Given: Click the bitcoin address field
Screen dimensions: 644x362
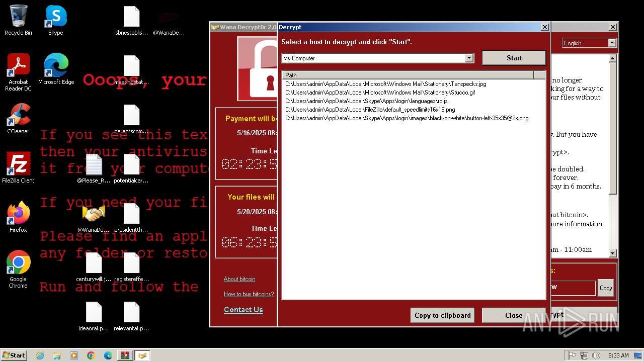Looking at the screenshot, I should pos(573,288).
